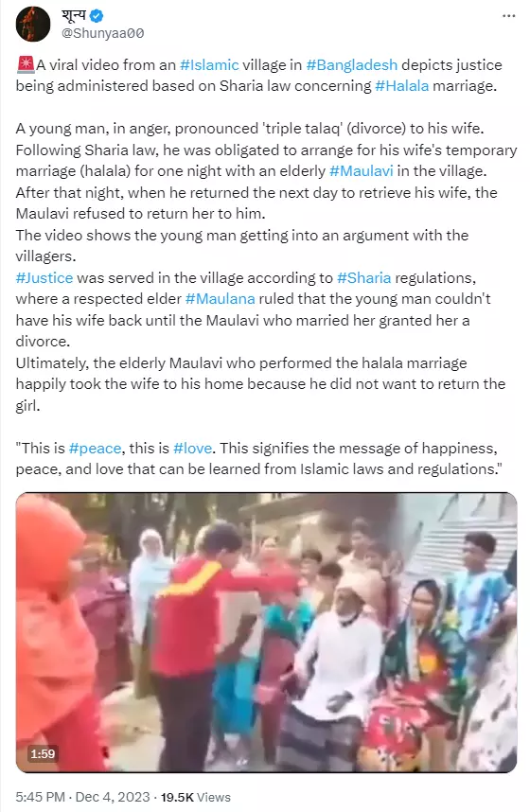This screenshot has width=530, height=812.
Task: Open the #Islamic hashtag
Action: point(209,64)
